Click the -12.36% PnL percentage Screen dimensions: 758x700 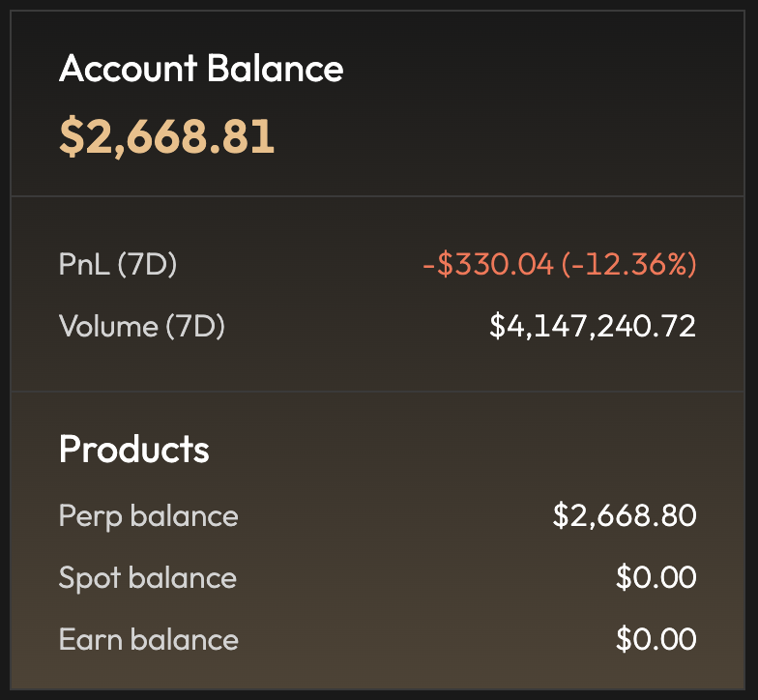(628, 265)
